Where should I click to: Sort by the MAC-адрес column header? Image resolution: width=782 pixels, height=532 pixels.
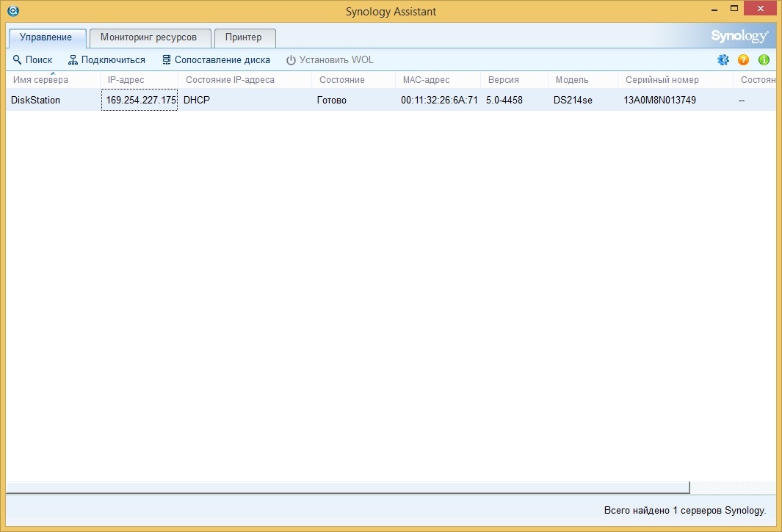pos(426,80)
